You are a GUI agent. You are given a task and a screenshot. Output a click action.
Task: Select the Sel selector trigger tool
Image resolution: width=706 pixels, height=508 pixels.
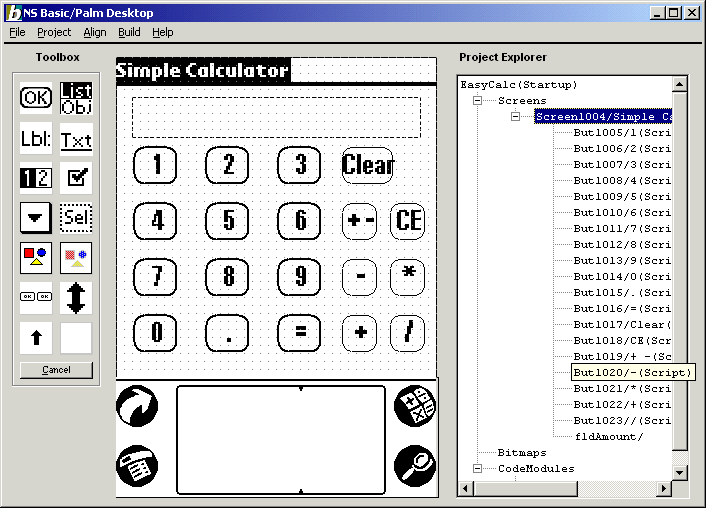pos(76,218)
